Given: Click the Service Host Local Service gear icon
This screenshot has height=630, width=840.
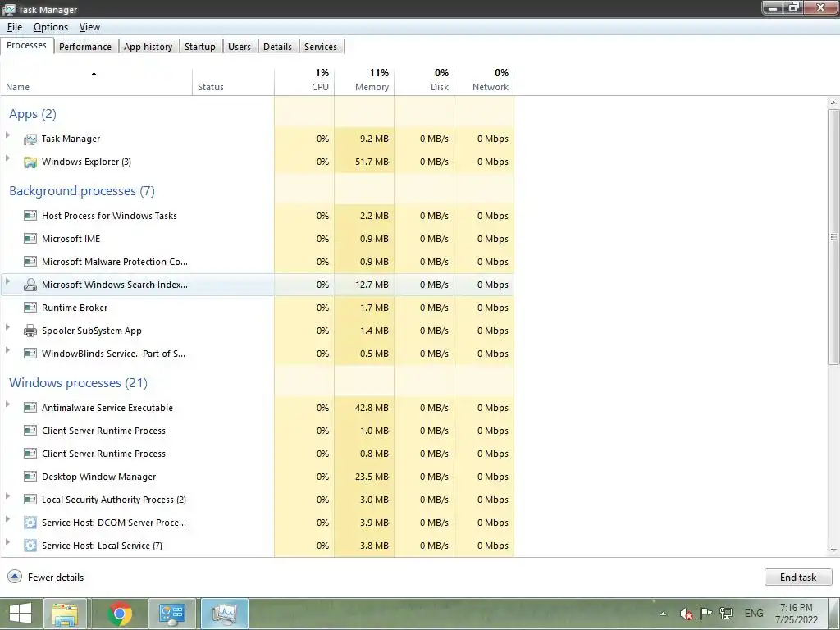Looking at the screenshot, I should (30, 546).
